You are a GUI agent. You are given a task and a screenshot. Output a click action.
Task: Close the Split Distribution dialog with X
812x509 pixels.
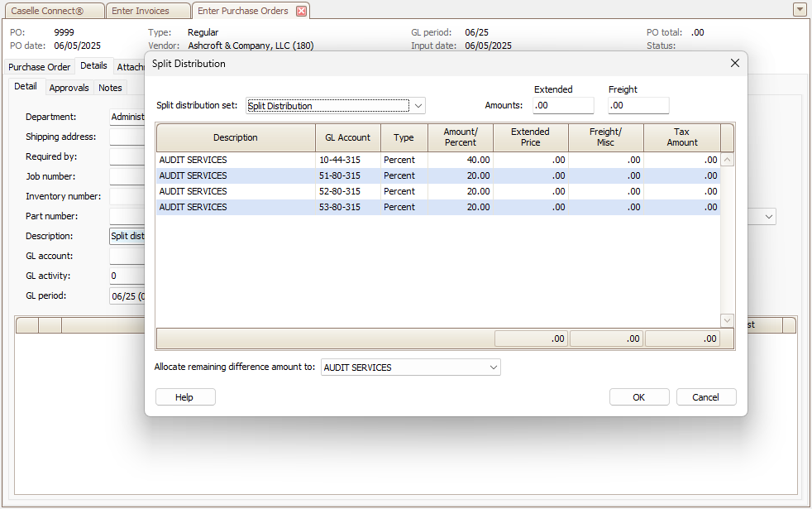(734, 64)
